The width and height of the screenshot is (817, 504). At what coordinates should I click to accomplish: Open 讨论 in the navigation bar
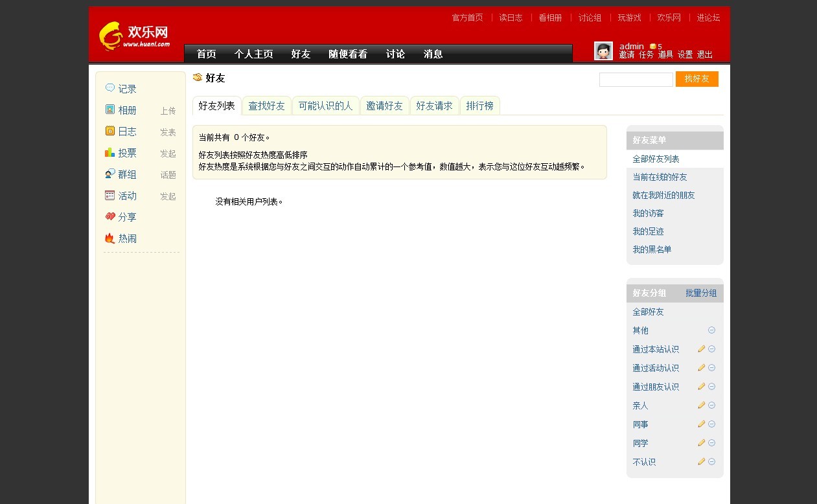pyautogui.click(x=395, y=54)
